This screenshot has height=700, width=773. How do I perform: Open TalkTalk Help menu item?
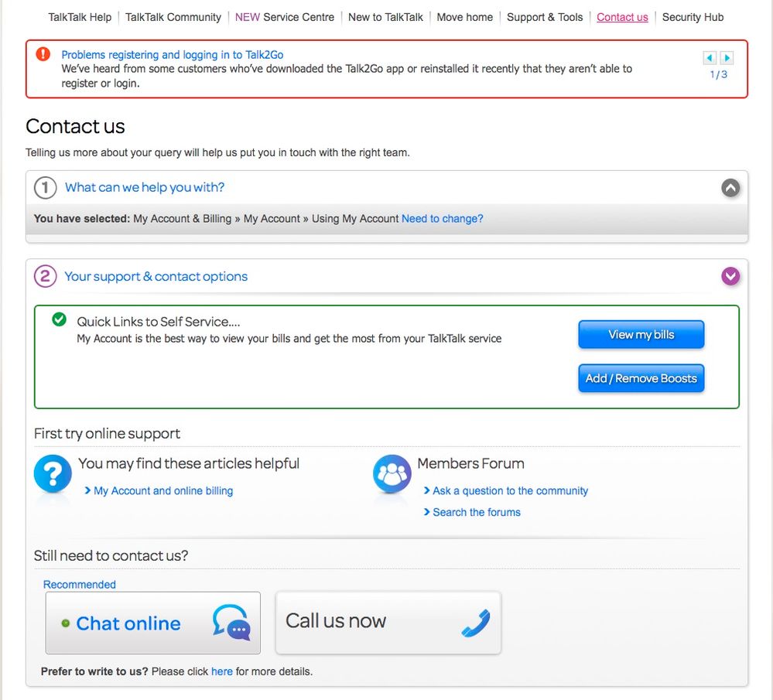pos(80,17)
